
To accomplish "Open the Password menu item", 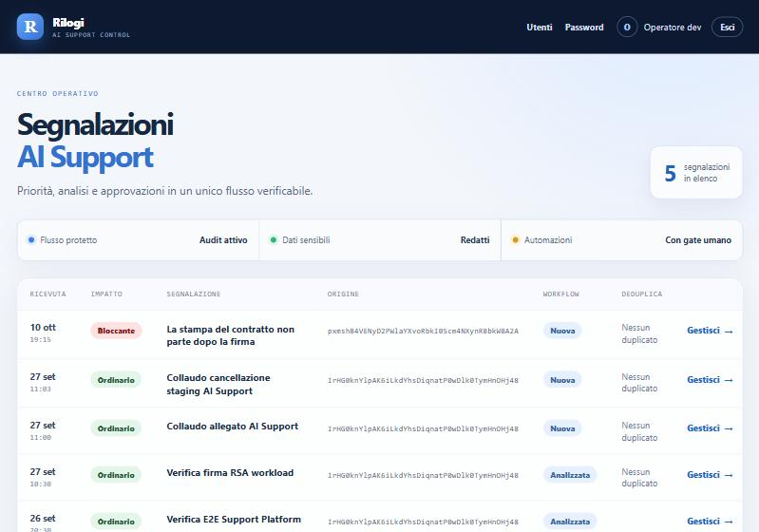I will point(584,28).
